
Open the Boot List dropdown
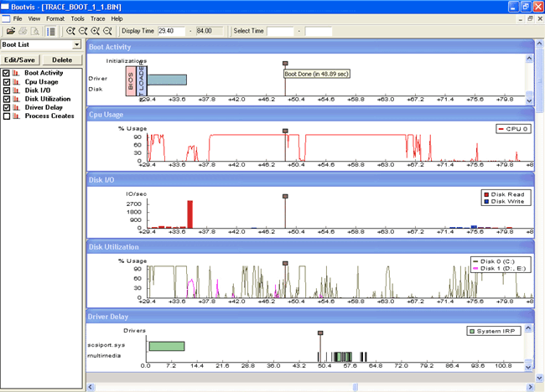(x=77, y=44)
